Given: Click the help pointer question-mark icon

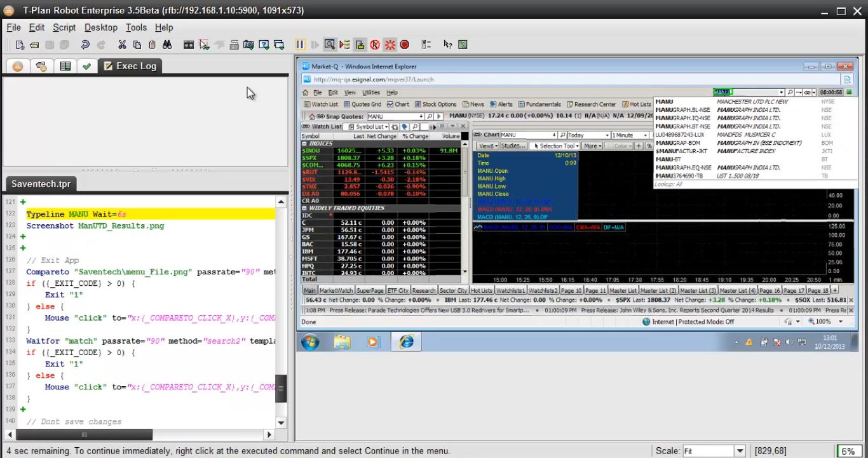Looking at the screenshot, I should click(447, 44).
